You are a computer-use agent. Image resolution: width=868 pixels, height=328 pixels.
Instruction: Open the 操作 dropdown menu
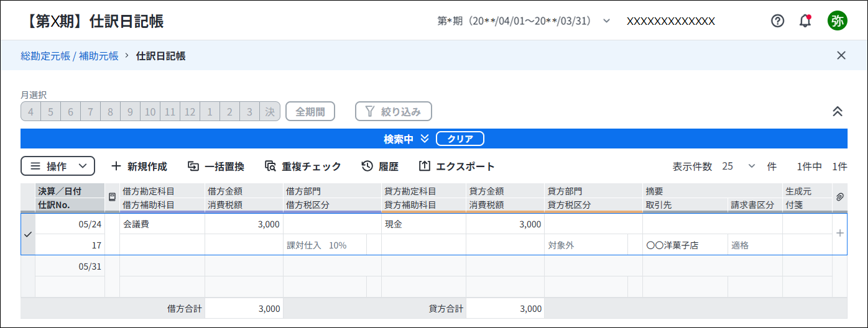click(x=58, y=166)
